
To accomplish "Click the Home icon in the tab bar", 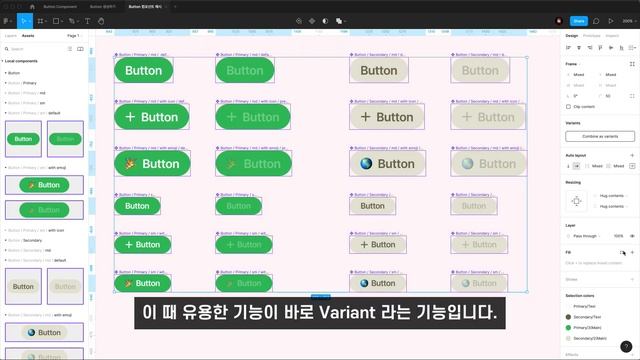I will click(x=32, y=7).
